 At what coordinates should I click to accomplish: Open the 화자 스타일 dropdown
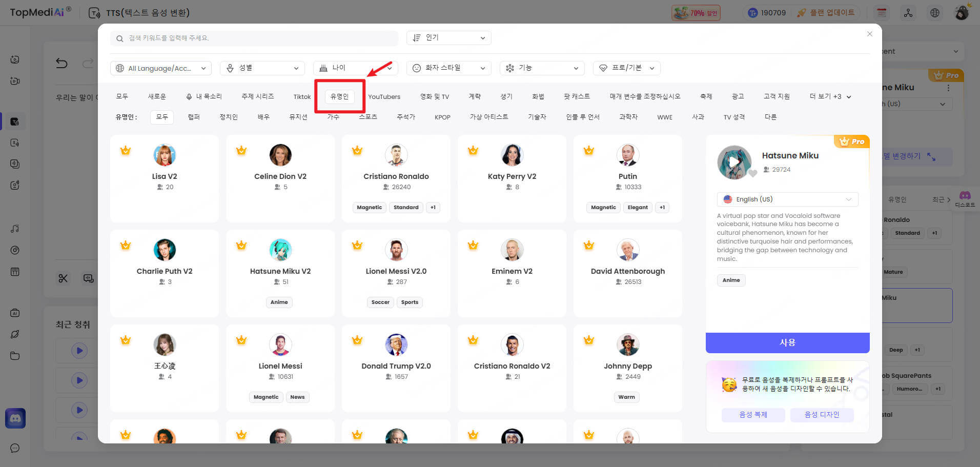(449, 68)
